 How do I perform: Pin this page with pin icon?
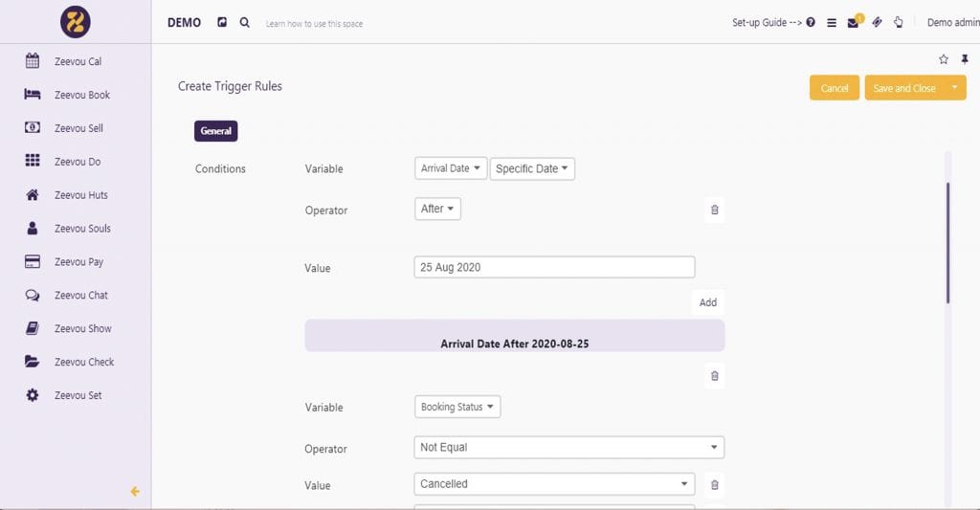pos(965,59)
